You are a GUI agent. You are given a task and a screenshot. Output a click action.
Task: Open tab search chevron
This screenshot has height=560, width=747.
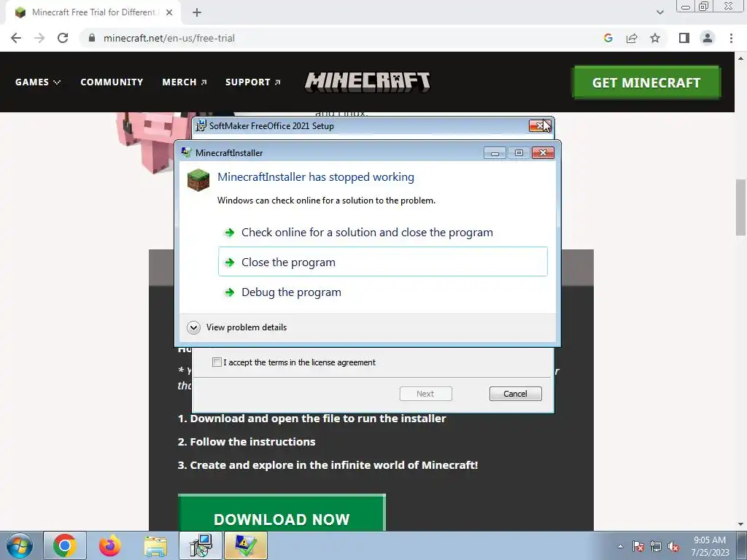click(659, 12)
